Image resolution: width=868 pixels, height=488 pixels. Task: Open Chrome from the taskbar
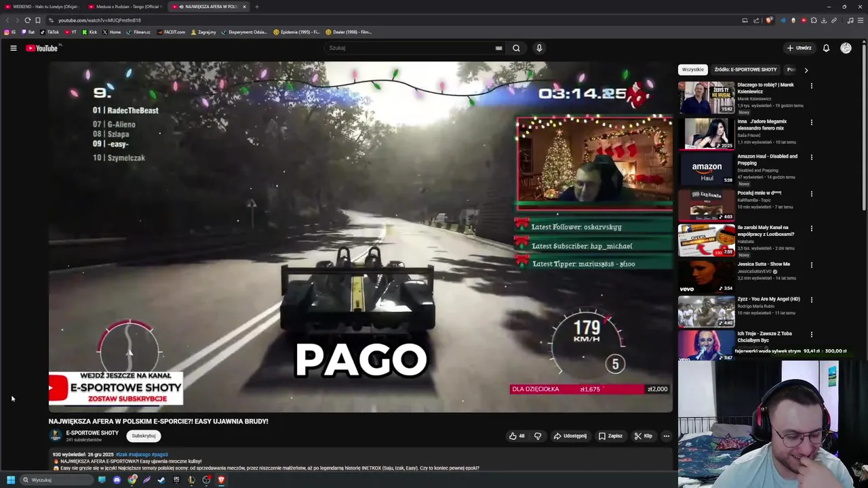coord(132,480)
